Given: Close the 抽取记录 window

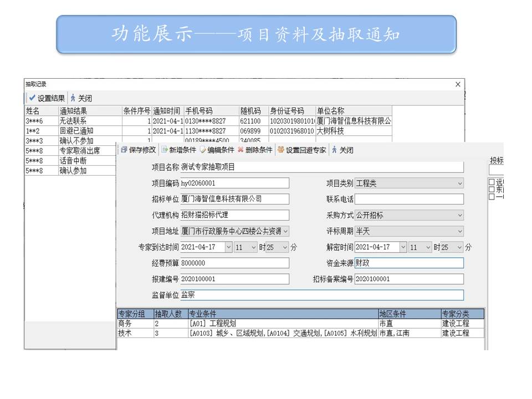Looking at the screenshot, I should (x=458, y=84).
